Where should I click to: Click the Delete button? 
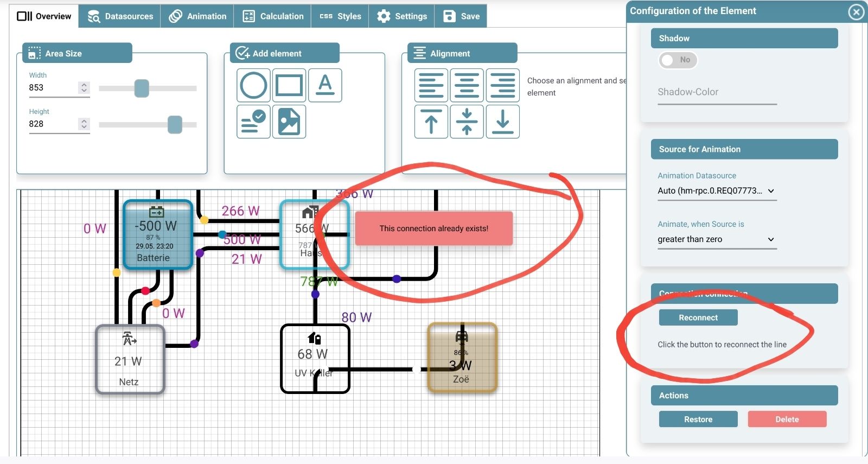pos(787,419)
